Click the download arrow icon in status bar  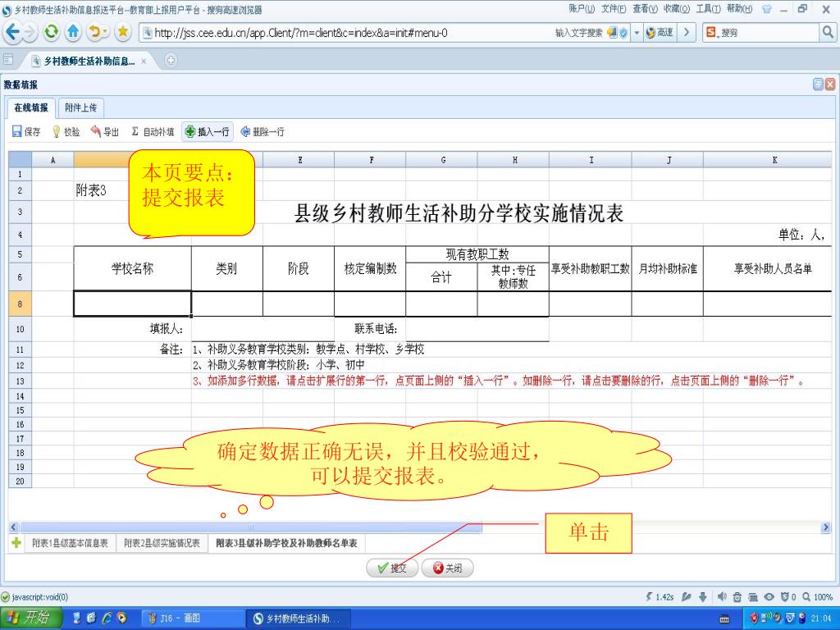pyautogui.click(x=702, y=597)
